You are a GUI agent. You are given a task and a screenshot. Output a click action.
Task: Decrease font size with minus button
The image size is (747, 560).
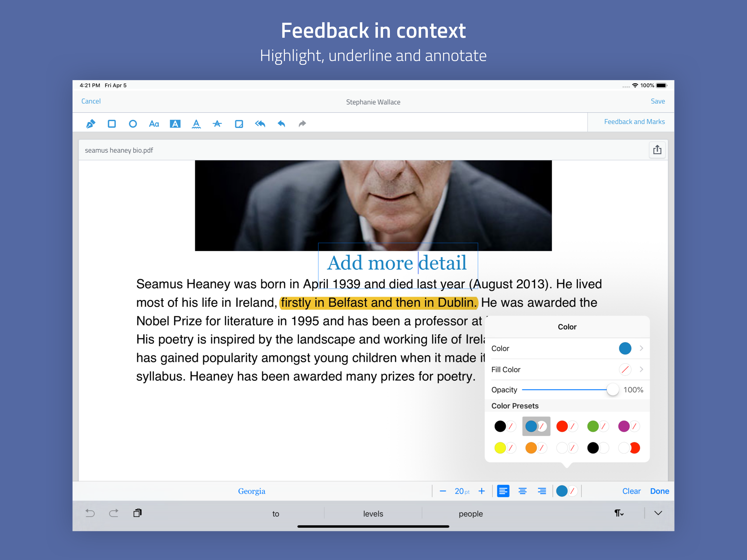coord(443,491)
